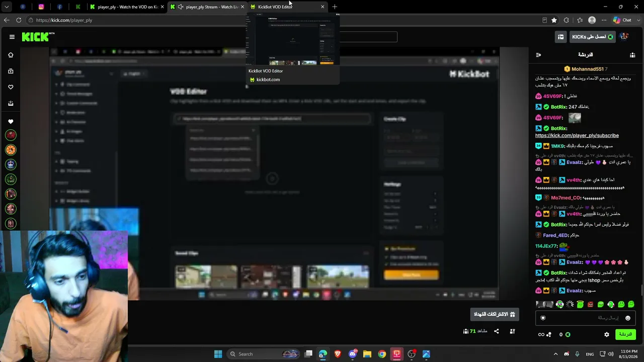Click the ENG language indicator
This screenshot has width=644, height=362.
click(x=590, y=354)
